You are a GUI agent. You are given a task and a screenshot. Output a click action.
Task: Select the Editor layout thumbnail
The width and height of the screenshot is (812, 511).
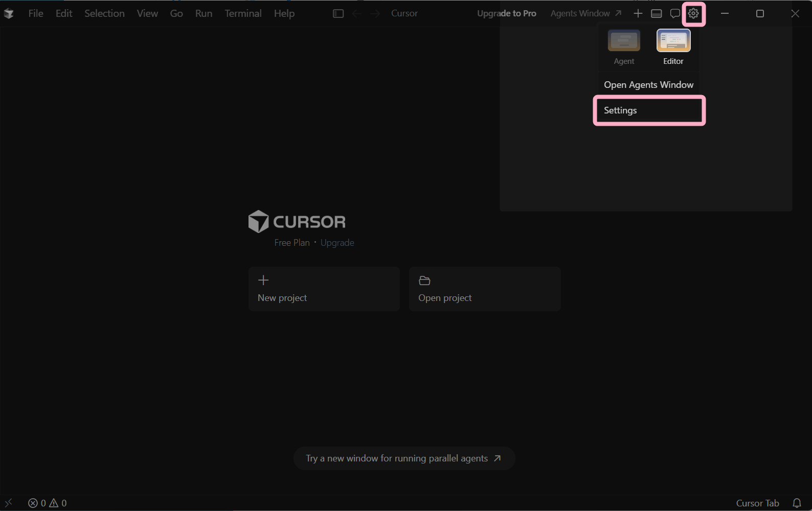673,41
